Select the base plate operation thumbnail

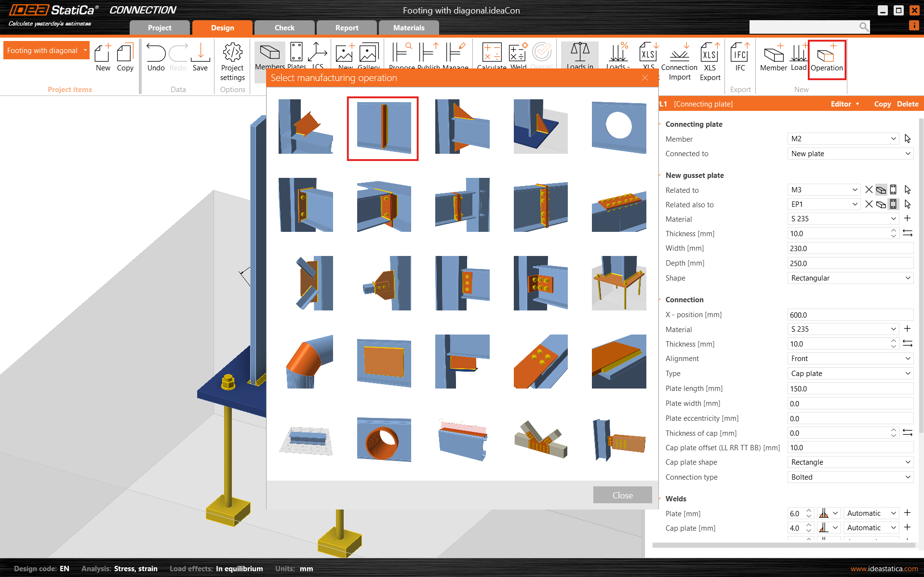(619, 283)
